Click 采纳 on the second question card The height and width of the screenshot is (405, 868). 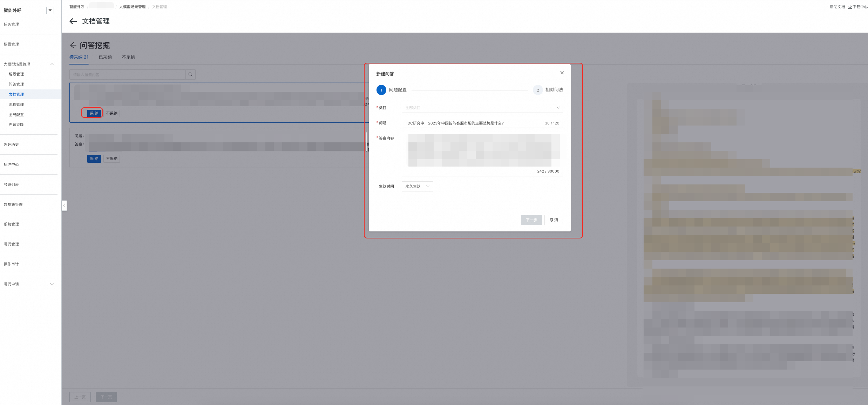point(94,158)
